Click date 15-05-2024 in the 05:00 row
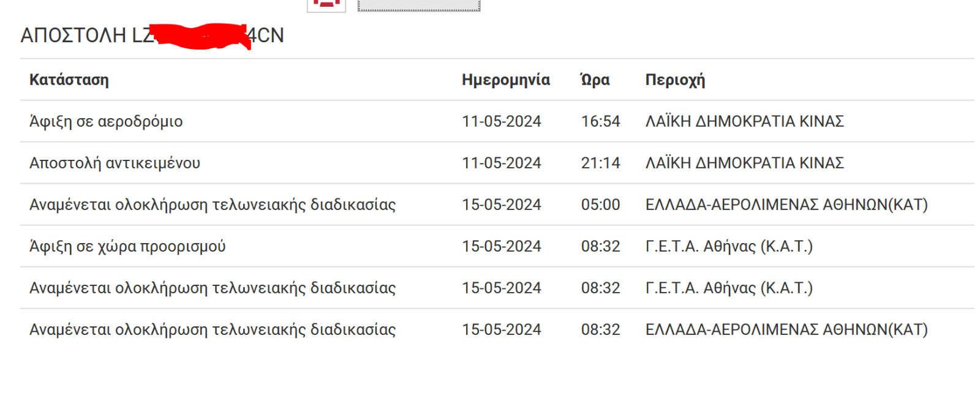The image size is (980, 417). (502, 205)
